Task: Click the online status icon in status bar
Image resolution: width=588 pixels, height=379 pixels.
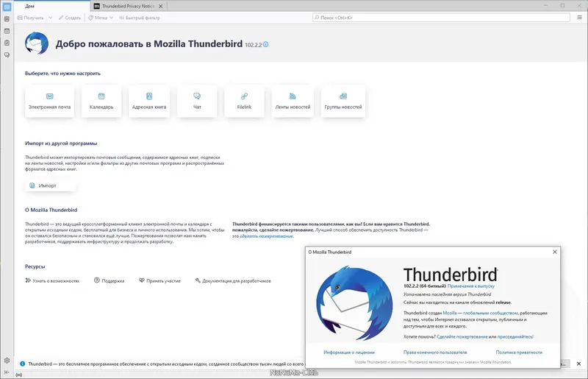Action: (x=19, y=375)
